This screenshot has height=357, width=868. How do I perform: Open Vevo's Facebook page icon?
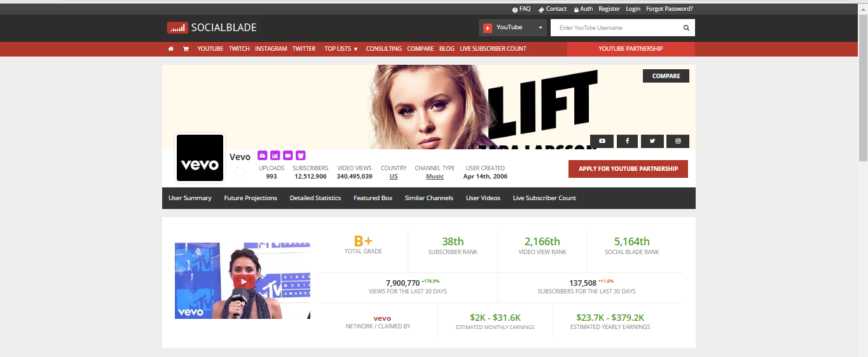pos(627,141)
